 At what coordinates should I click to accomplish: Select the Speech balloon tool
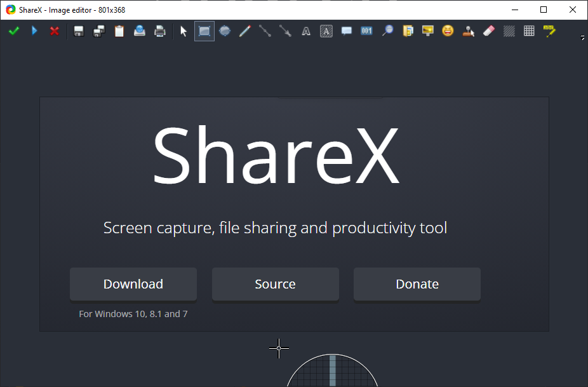coord(346,31)
